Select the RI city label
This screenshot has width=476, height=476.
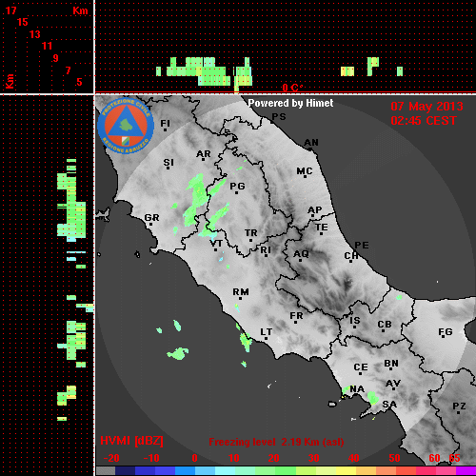[266, 250]
